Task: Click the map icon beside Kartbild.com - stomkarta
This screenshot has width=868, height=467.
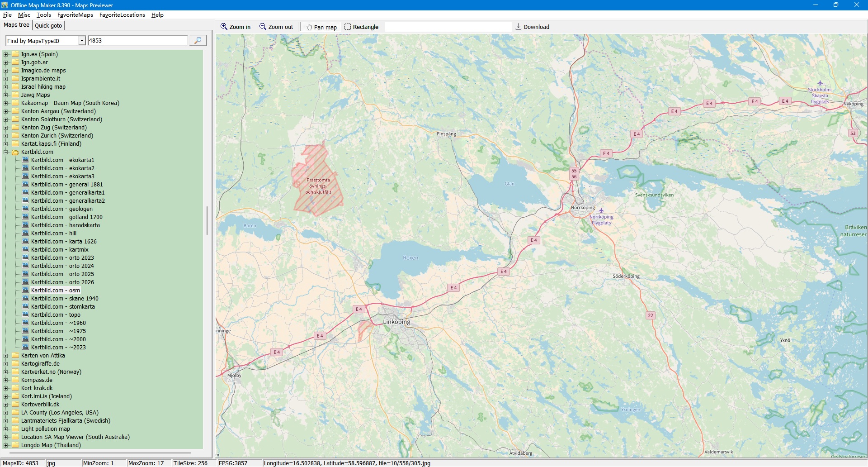Action: (x=25, y=306)
